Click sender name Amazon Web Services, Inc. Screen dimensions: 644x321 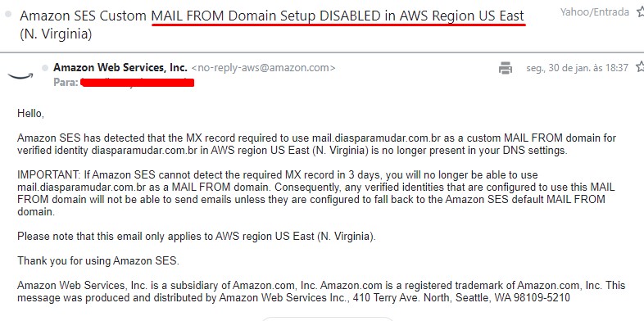(120, 67)
